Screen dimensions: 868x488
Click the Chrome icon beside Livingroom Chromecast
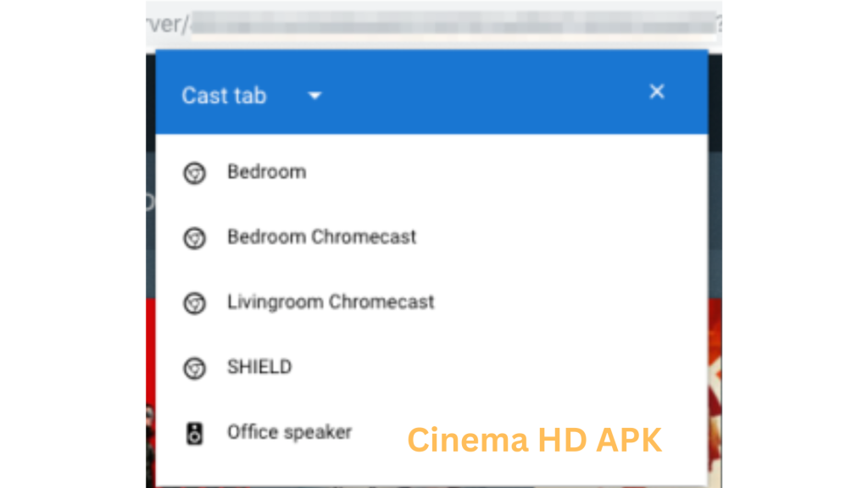click(x=194, y=303)
